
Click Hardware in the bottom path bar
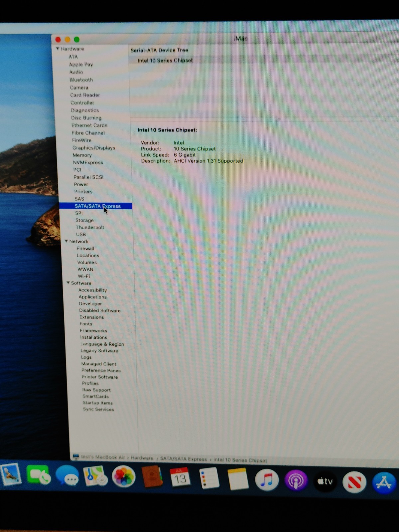[142, 458]
